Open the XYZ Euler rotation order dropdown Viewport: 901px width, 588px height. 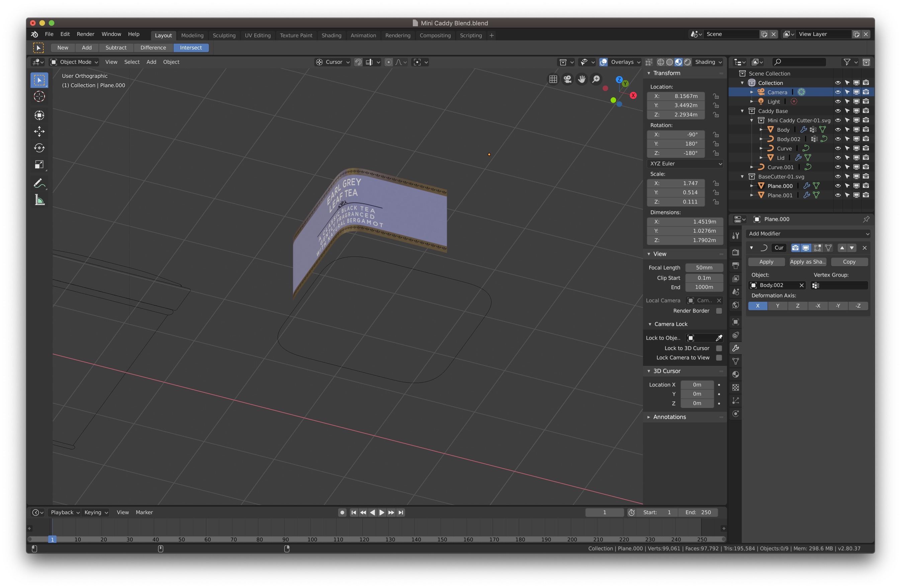pyautogui.click(x=685, y=163)
